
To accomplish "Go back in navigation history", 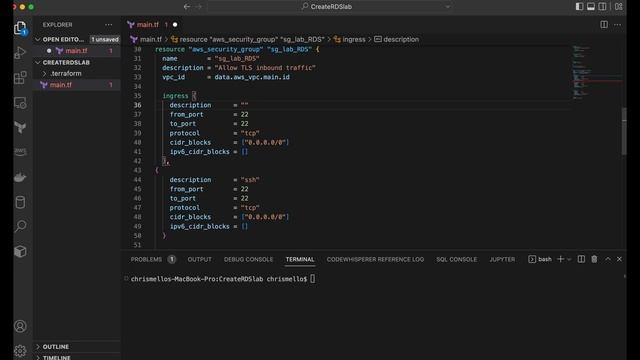I will [187, 7].
